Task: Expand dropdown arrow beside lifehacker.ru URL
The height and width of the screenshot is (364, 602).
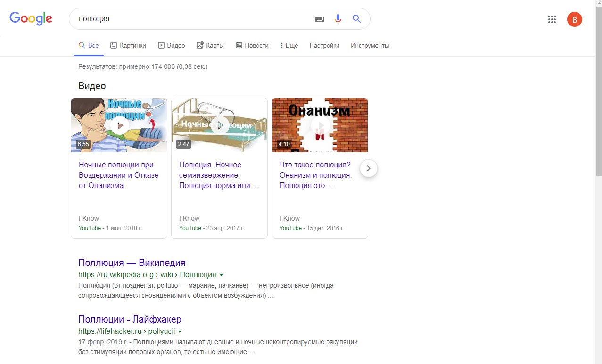Action: coord(180,331)
